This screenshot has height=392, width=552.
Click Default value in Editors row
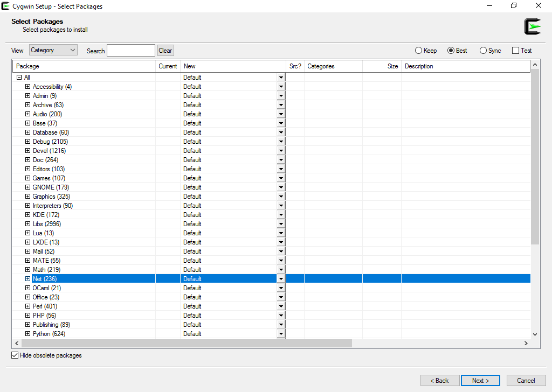(192, 169)
